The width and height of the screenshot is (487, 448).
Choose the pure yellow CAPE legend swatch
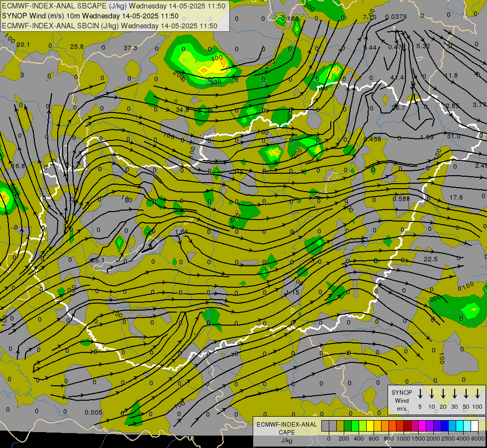[370, 426]
